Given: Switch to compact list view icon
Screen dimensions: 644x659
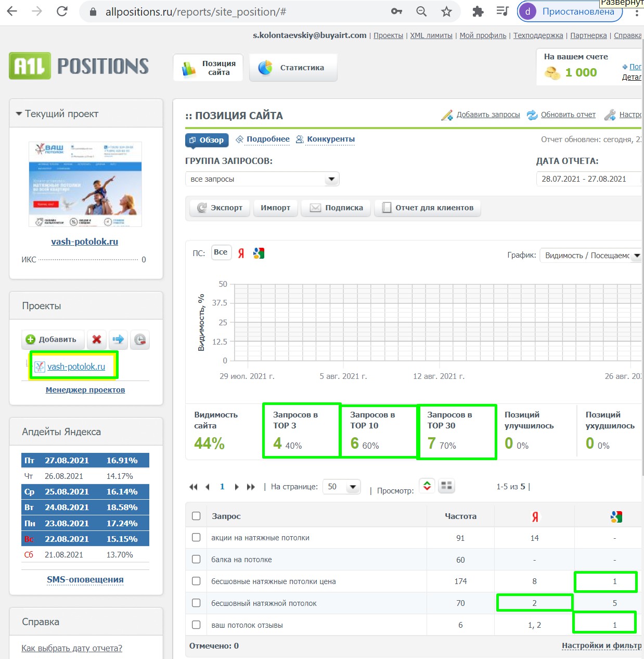Looking at the screenshot, I should click(x=427, y=486).
